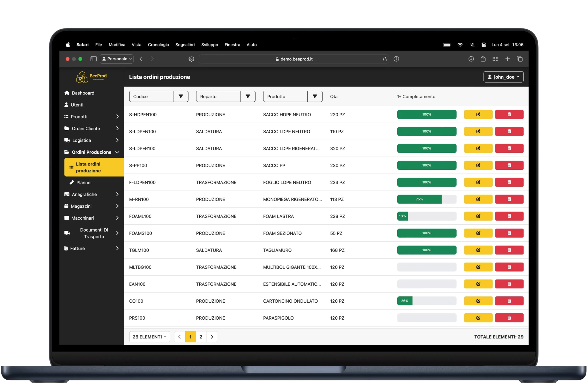The width and height of the screenshot is (588, 384).
Task: Click the Codice filter funnel icon
Action: point(181,96)
